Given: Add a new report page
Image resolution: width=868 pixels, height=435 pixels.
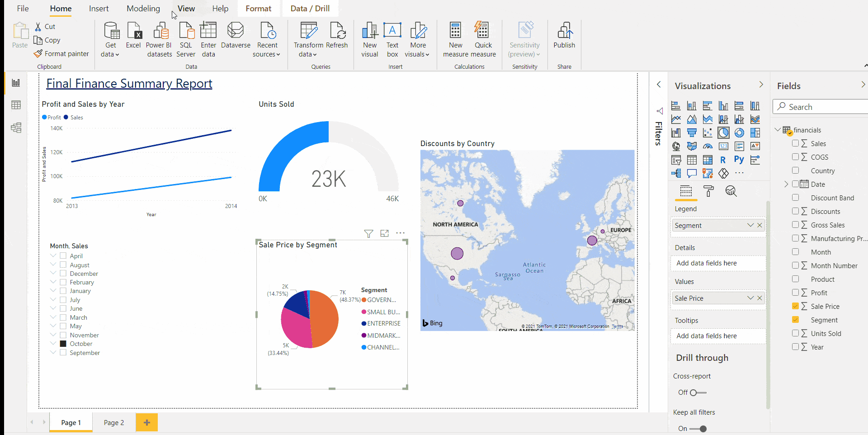Looking at the screenshot, I should tap(146, 422).
